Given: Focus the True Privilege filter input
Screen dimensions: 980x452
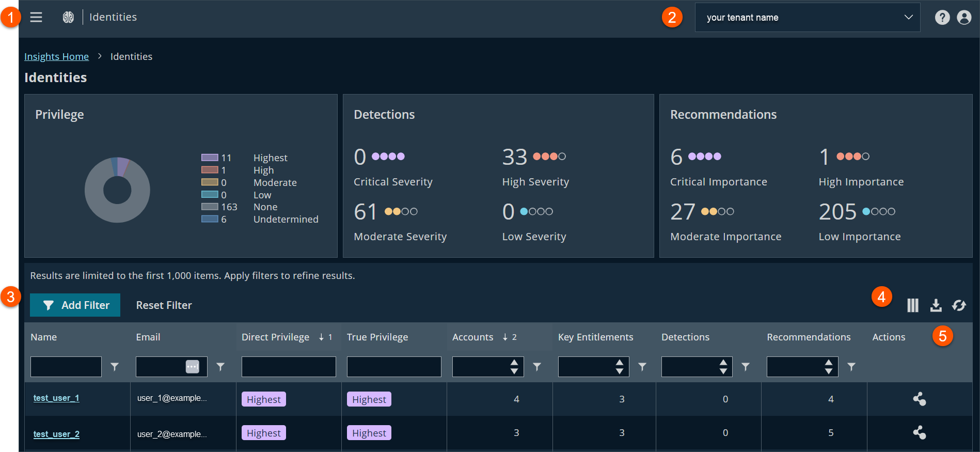Looking at the screenshot, I should 394,367.
